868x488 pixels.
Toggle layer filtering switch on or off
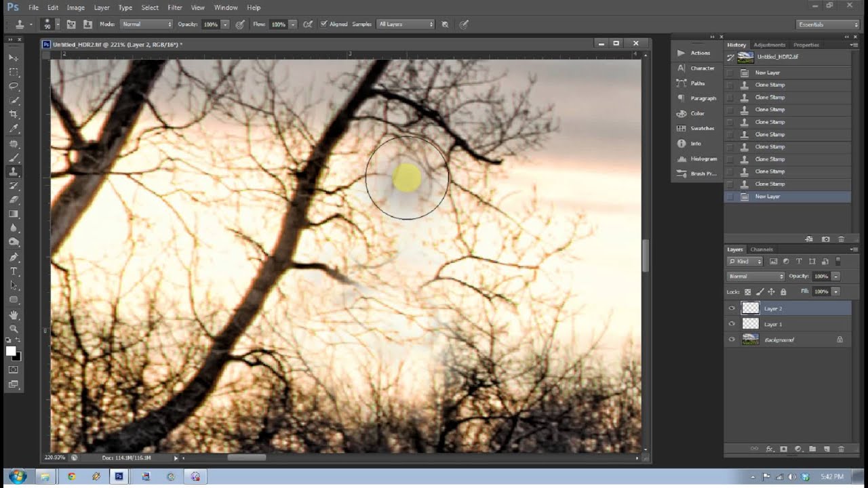coord(838,261)
